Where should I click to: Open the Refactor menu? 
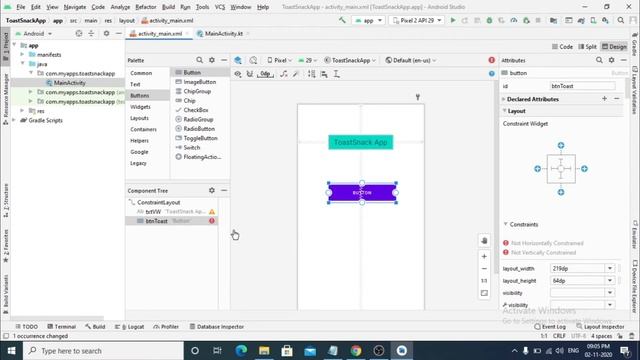[146, 7]
